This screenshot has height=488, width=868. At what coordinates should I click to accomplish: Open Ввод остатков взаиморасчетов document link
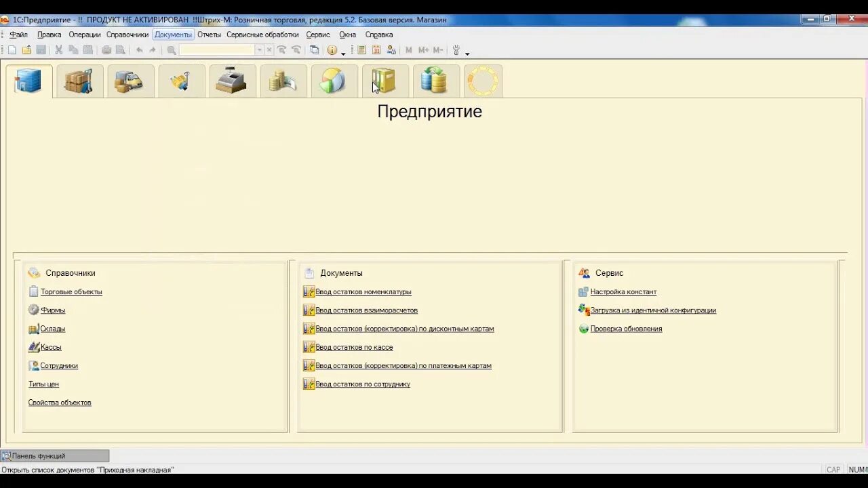coord(366,310)
